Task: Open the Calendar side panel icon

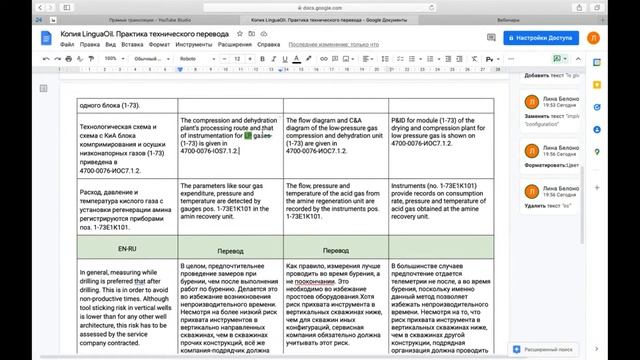Action: 597,62
